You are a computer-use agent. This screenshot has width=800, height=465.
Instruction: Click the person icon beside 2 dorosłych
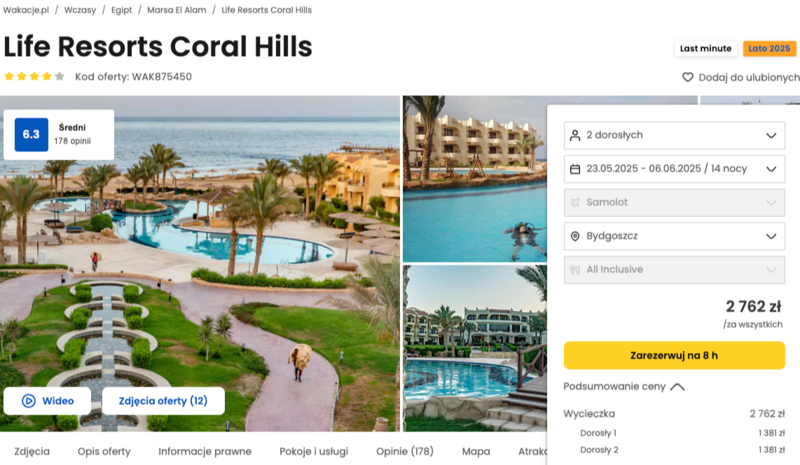[x=575, y=135]
